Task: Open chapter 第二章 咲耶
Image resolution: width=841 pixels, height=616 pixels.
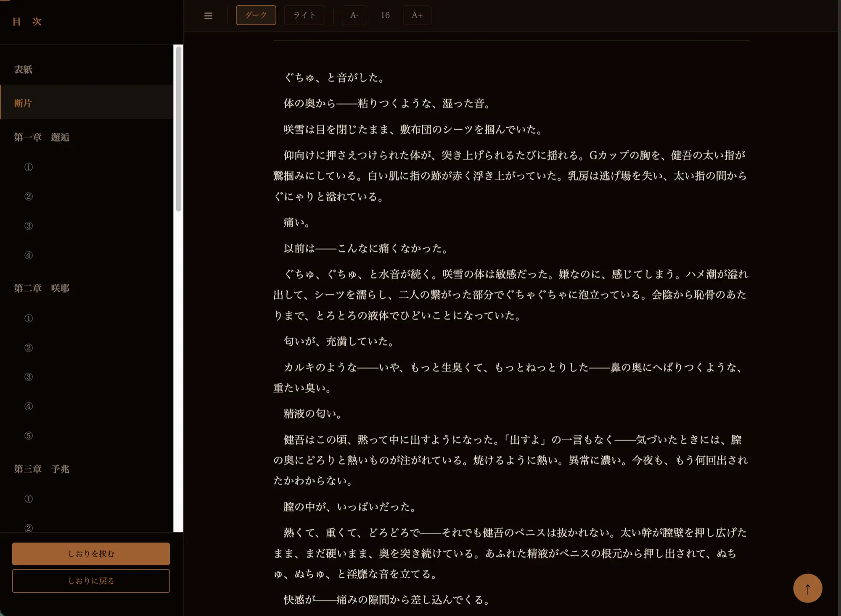Action: point(42,288)
